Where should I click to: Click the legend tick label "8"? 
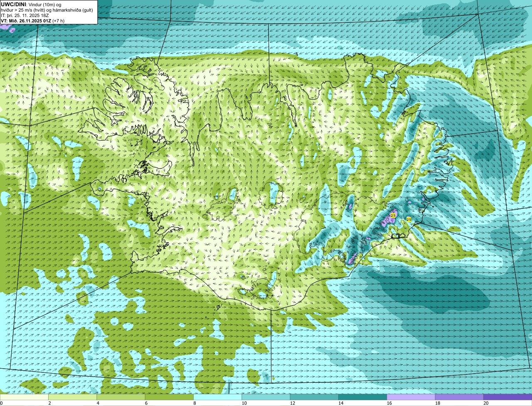[195, 403]
